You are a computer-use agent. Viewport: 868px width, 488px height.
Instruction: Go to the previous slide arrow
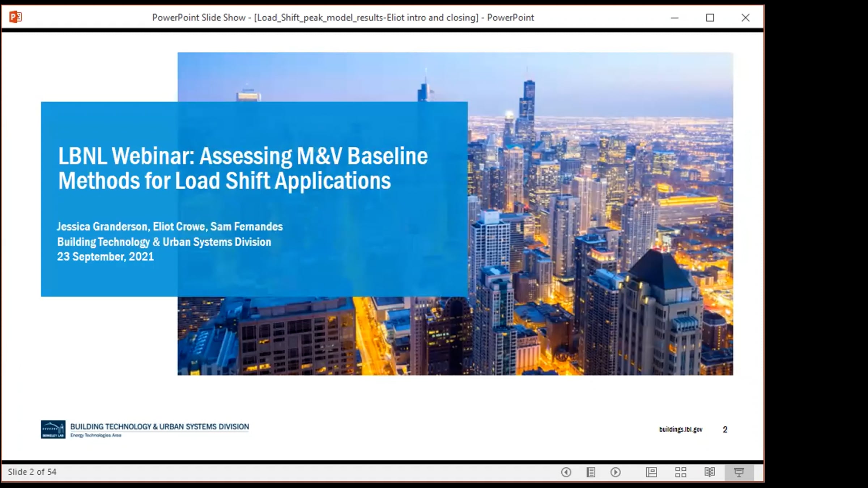pos(566,472)
